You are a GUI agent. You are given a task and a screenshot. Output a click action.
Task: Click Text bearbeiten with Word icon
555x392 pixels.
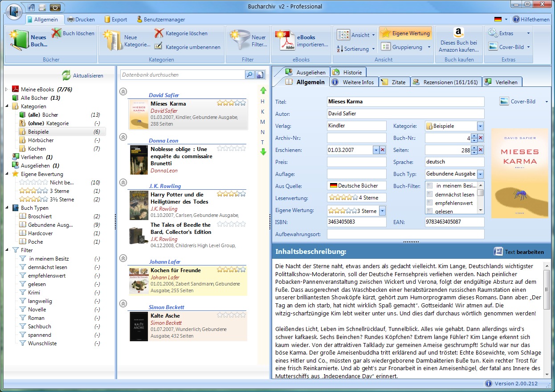point(519,252)
